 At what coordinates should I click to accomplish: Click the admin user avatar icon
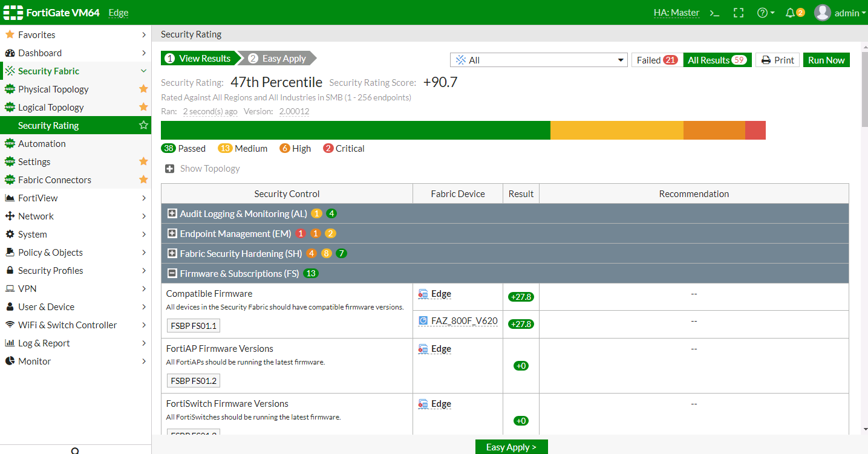click(822, 12)
